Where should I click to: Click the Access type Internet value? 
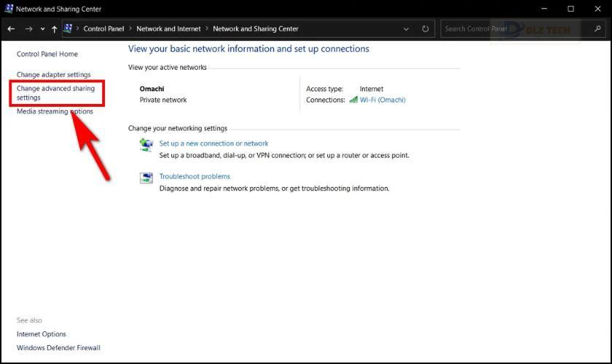(371, 89)
